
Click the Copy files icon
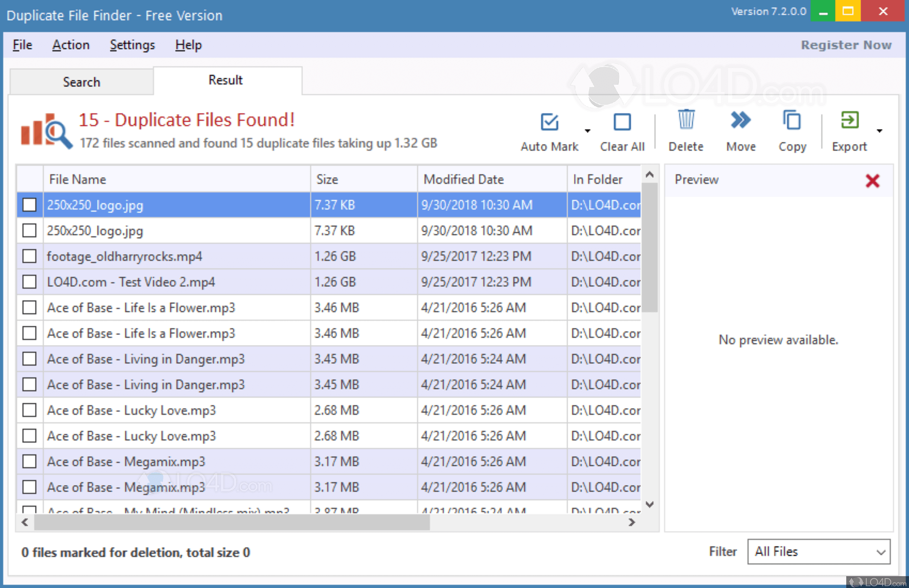(792, 120)
